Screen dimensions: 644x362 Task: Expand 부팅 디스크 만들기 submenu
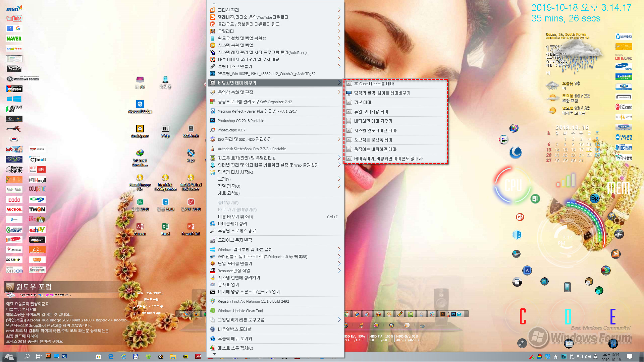coord(276,66)
